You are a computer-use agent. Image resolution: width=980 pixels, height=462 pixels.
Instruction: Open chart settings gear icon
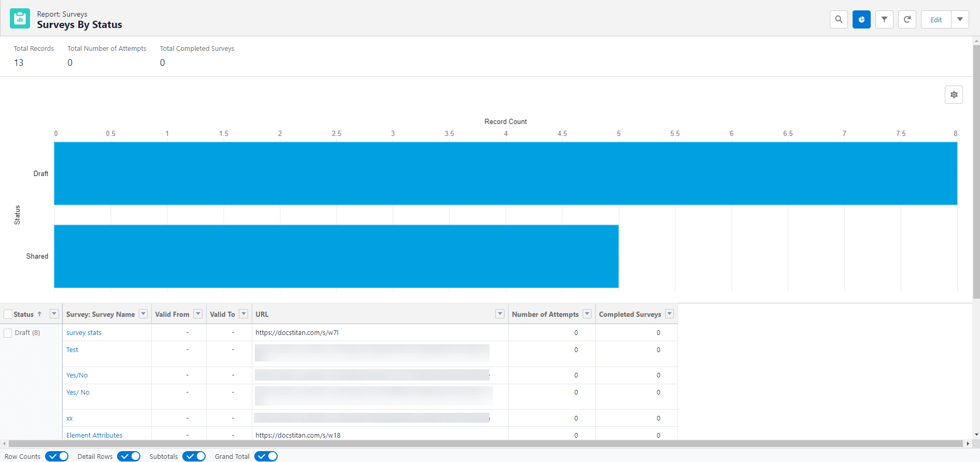(x=954, y=95)
